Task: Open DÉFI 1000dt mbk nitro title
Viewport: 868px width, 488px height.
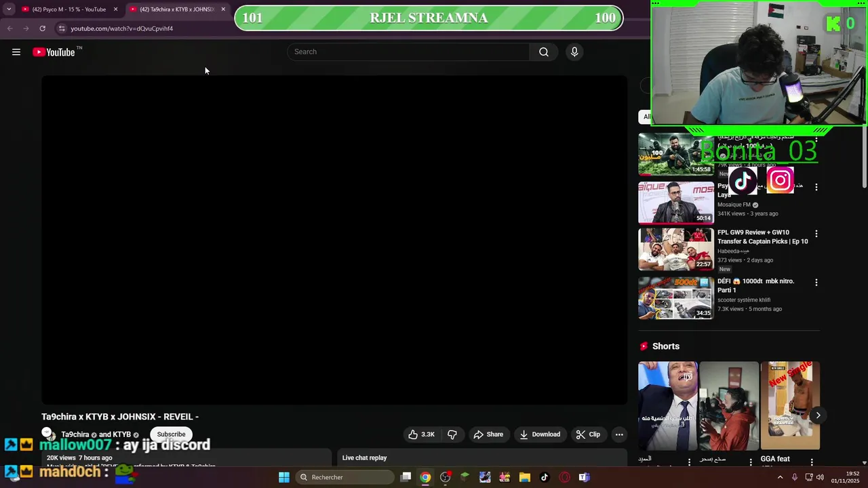Action: pyautogui.click(x=755, y=285)
